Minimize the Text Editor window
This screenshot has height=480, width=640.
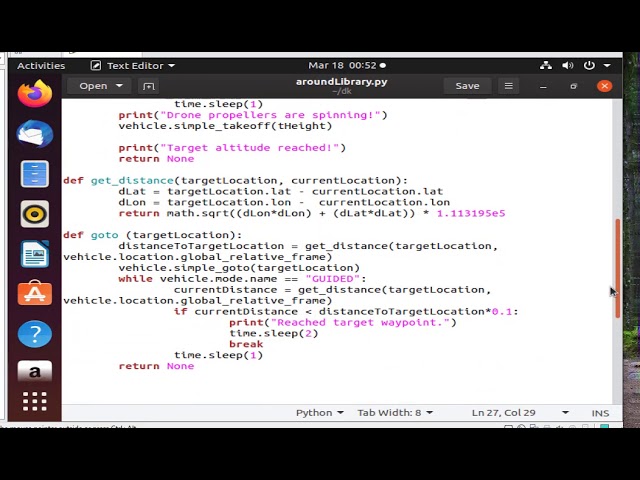click(543, 87)
